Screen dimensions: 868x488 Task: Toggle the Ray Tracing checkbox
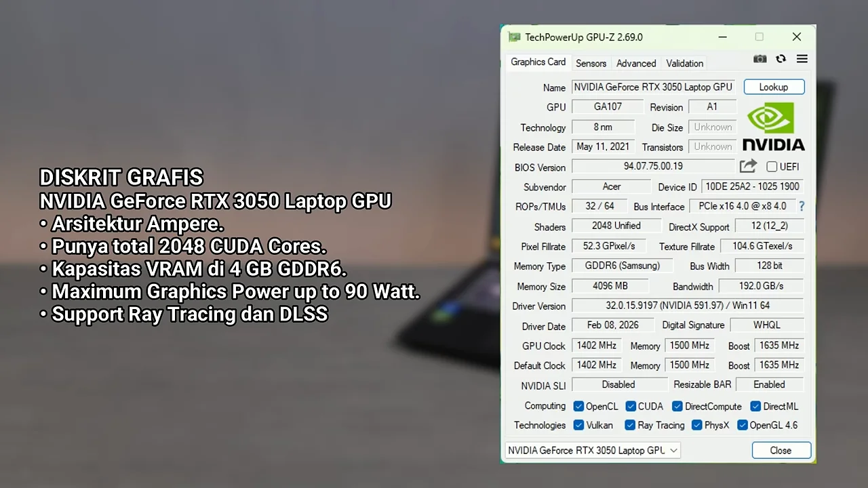[630, 425]
